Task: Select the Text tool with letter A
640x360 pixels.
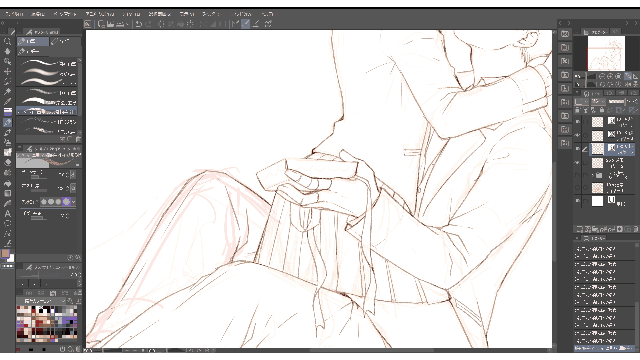Action: (7, 213)
